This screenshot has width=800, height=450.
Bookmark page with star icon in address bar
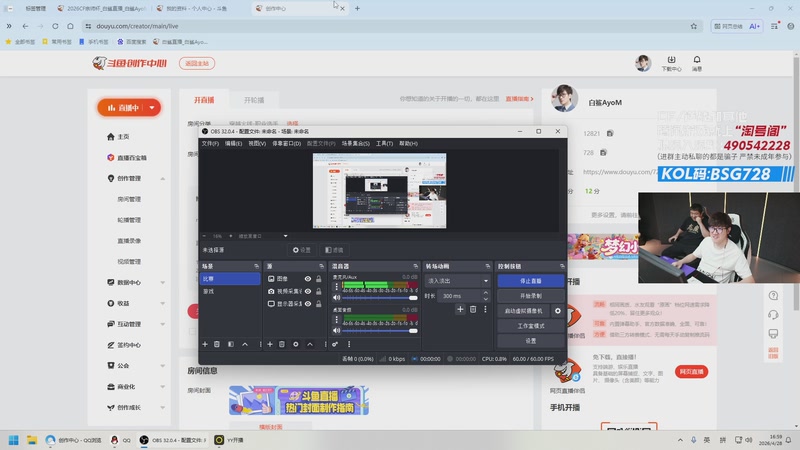[694, 26]
